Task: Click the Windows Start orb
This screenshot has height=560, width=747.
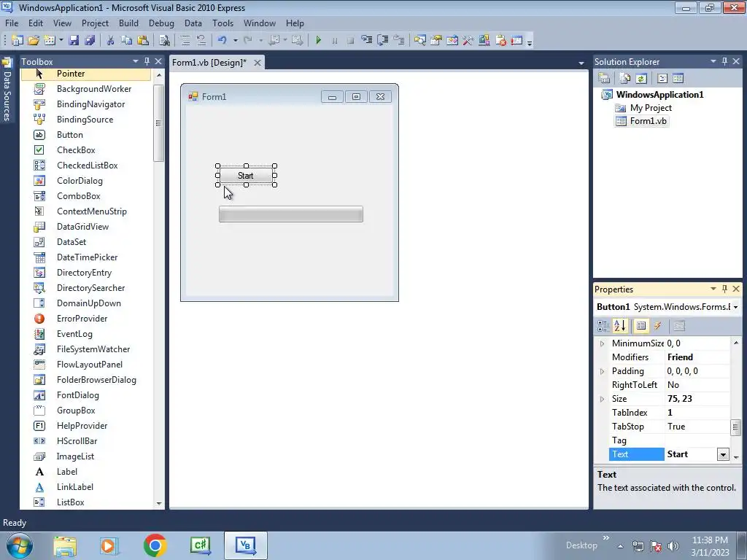Action: click(20, 545)
